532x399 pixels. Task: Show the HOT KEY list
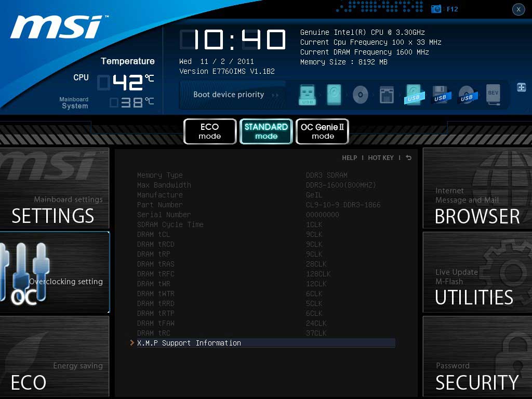tap(381, 158)
